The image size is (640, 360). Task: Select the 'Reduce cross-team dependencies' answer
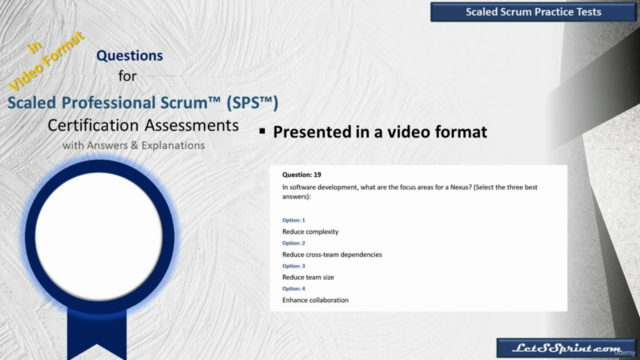pos(332,254)
